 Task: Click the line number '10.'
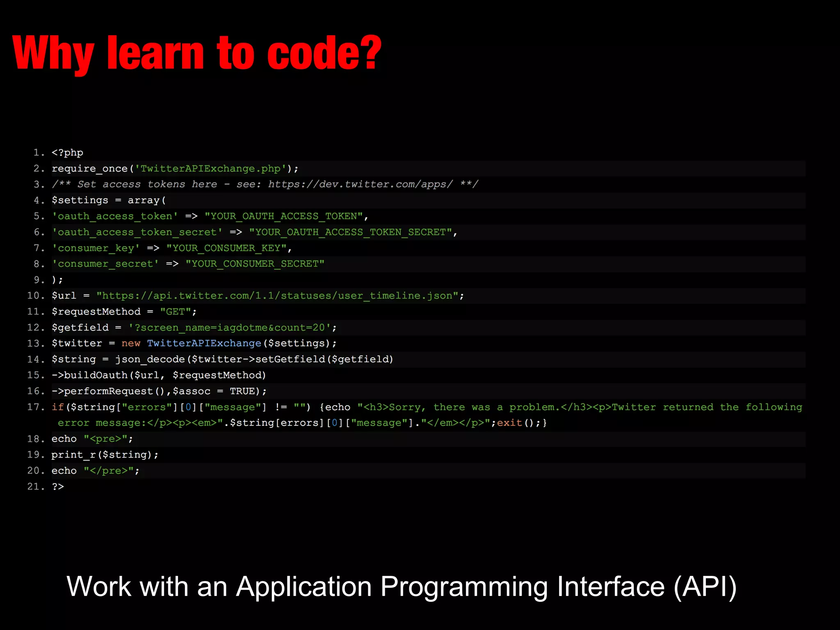point(36,296)
